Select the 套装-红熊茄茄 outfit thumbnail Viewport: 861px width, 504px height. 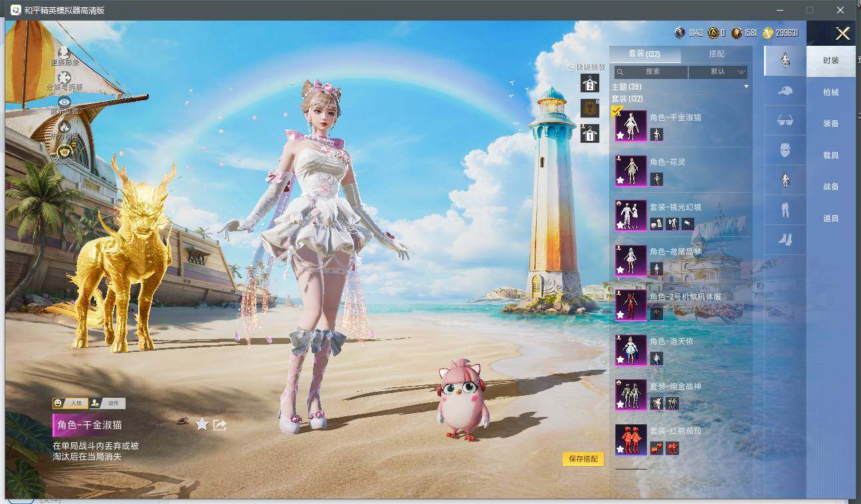coord(630,440)
